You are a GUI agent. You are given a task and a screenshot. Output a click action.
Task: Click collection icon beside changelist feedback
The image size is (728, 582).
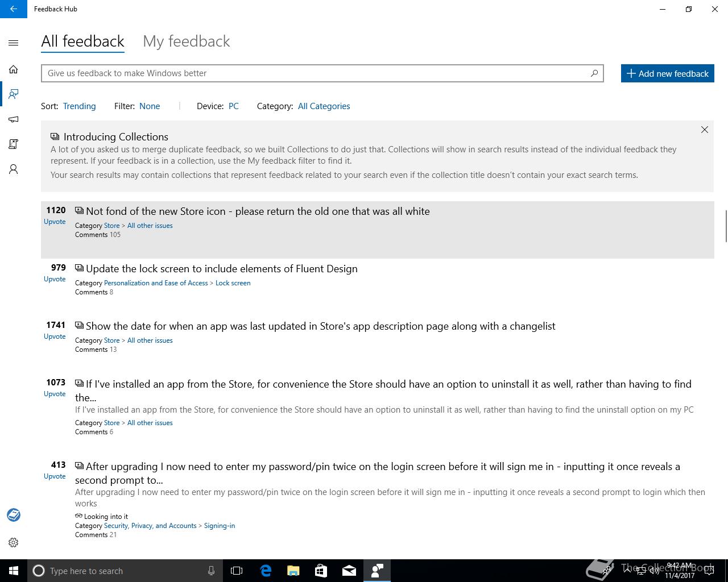click(79, 326)
